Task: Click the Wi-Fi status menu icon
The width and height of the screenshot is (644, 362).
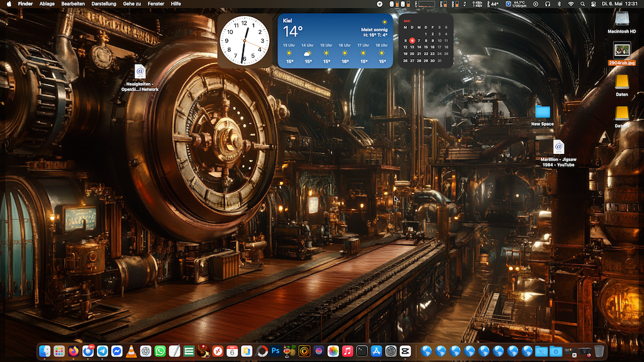Action: 571,4
